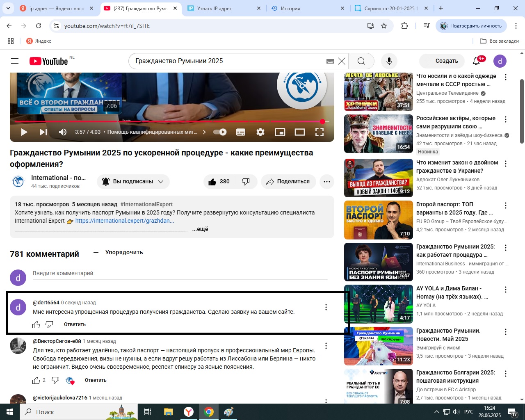Open options for 'Второй паспорт: ТОП' video
Screen dimensions: 525x420
coord(506,205)
